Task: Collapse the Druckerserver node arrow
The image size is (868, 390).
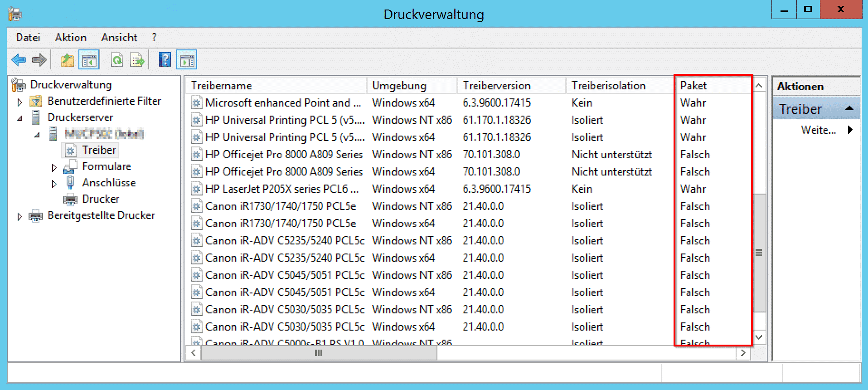Action: pos(19,118)
